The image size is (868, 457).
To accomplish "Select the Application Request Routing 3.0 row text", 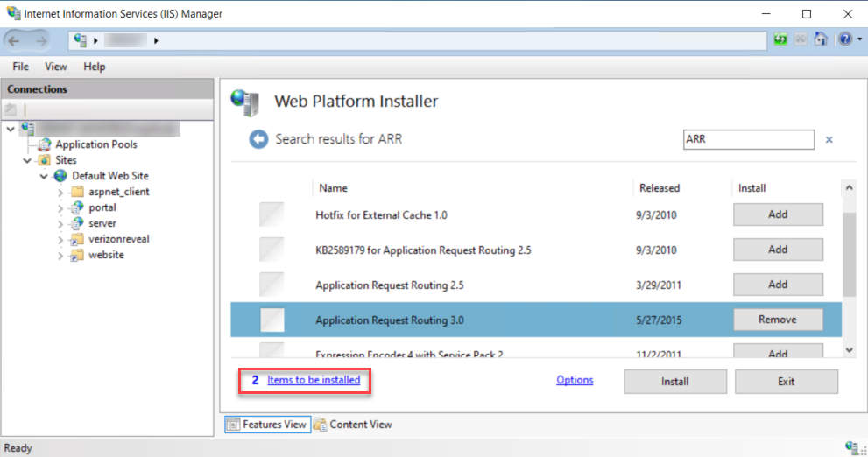I will [x=390, y=320].
